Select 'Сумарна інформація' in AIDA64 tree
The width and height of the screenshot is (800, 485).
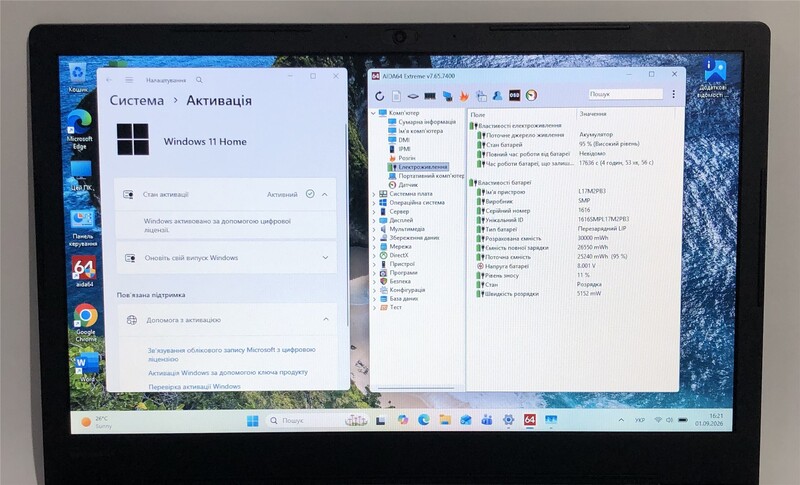(x=427, y=122)
